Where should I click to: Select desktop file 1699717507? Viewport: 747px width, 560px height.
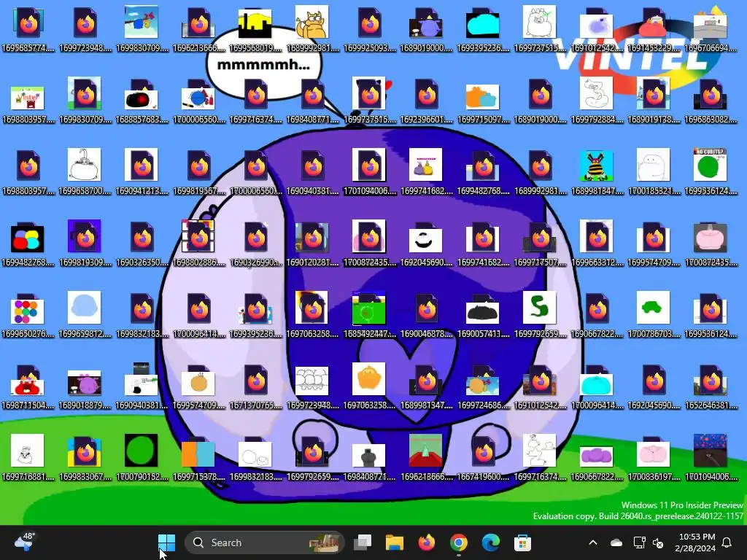[540, 243]
